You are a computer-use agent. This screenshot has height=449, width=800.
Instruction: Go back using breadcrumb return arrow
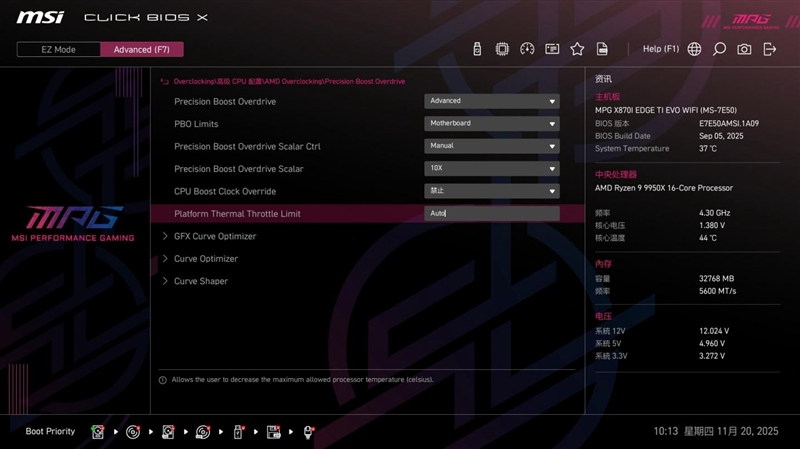coord(164,82)
